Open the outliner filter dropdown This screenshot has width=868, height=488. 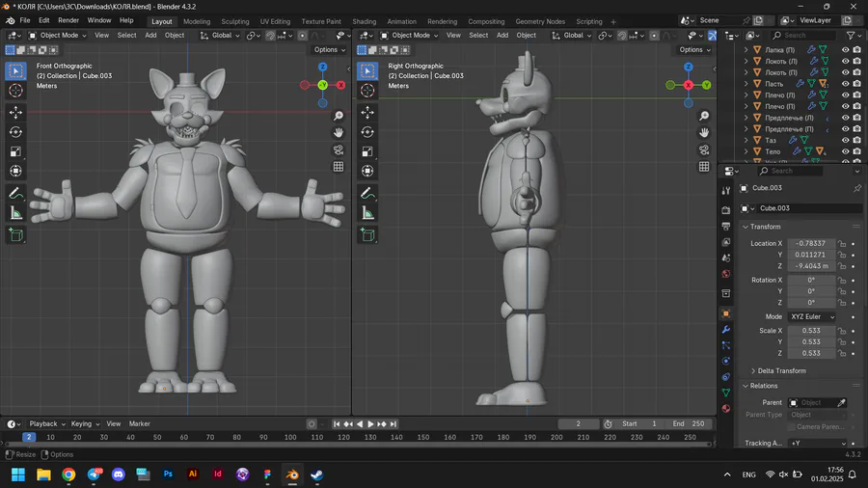point(853,36)
